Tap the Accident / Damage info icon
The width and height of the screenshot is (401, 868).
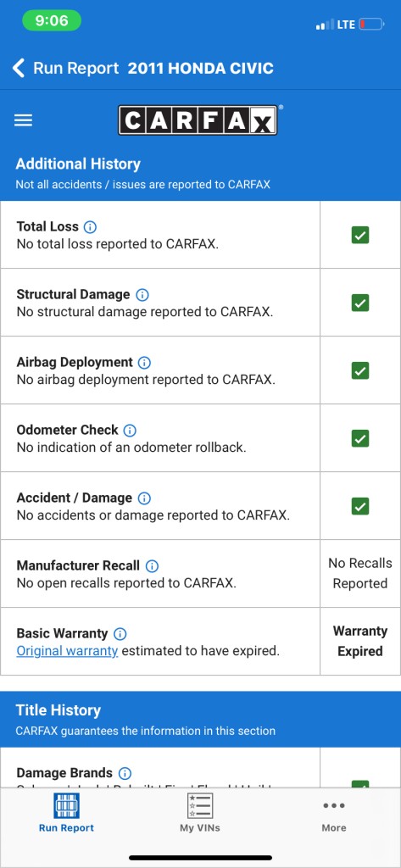(144, 498)
